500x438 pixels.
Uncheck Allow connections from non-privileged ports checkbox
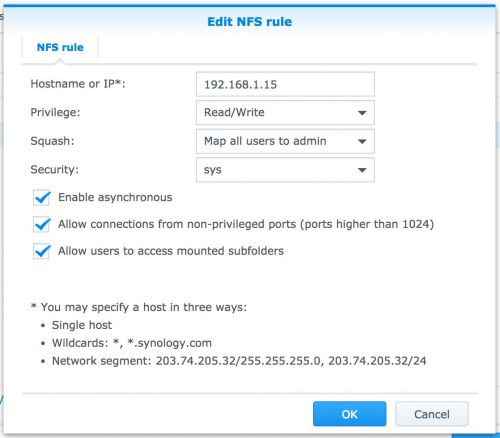(x=42, y=224)
